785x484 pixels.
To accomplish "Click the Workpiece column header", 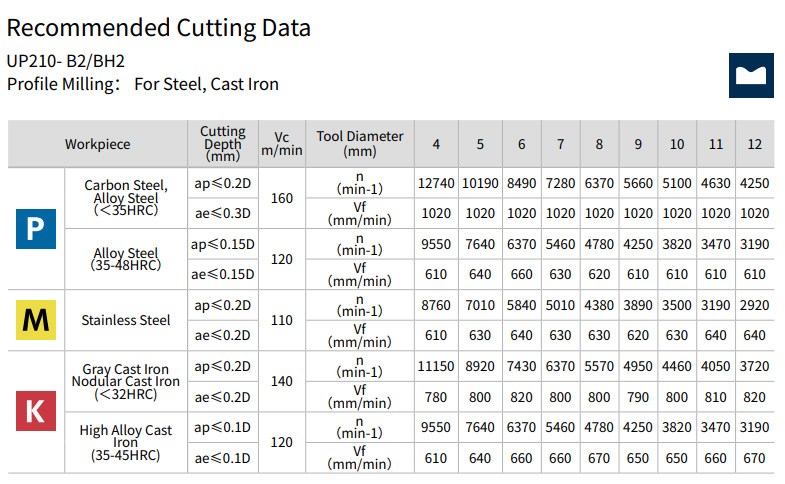I will point(98,144).
